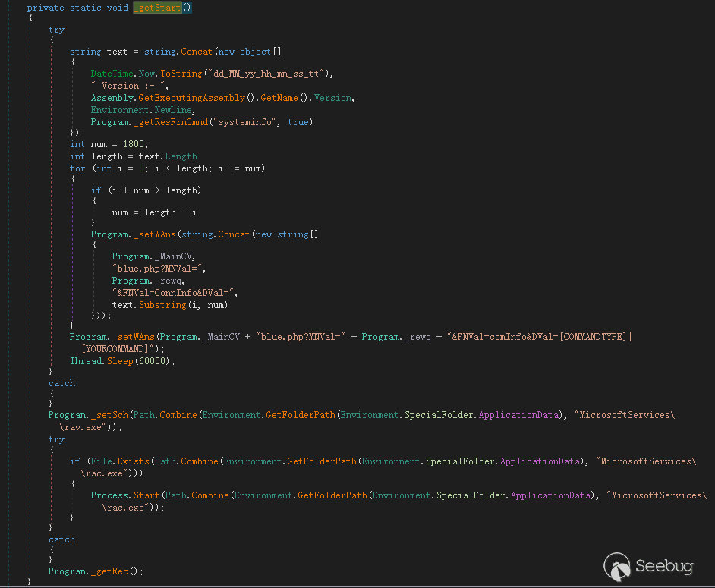Open the GetExecutingAssembly method reference
The width and height of the screenshot is (715, 588).
(x=191, y=98)
